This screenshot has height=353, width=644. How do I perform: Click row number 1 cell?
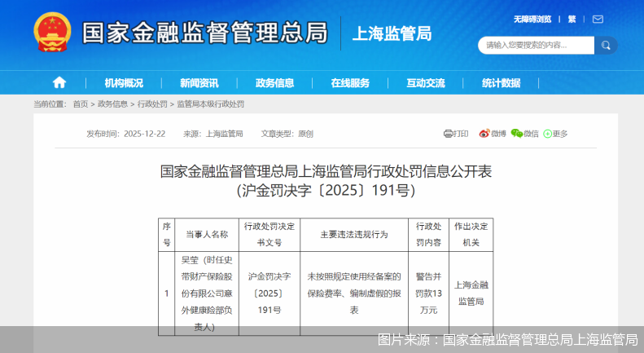coord(166,293)
